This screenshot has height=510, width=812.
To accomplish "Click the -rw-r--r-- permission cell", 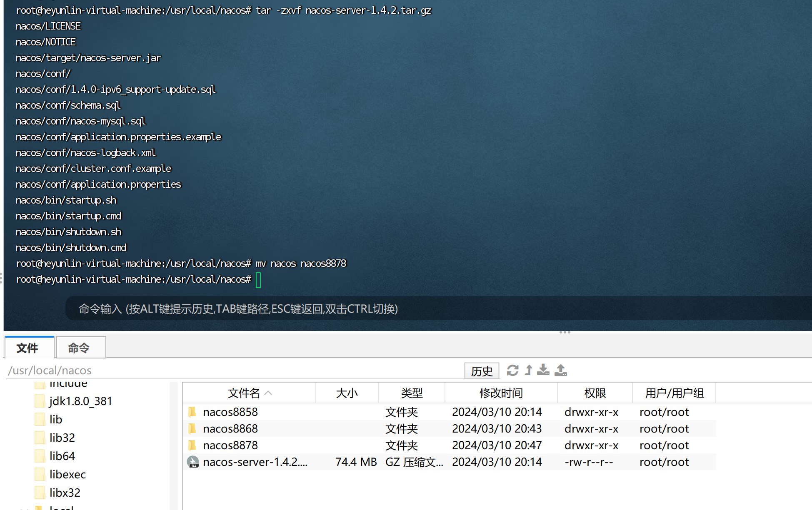I will (589, 462).
